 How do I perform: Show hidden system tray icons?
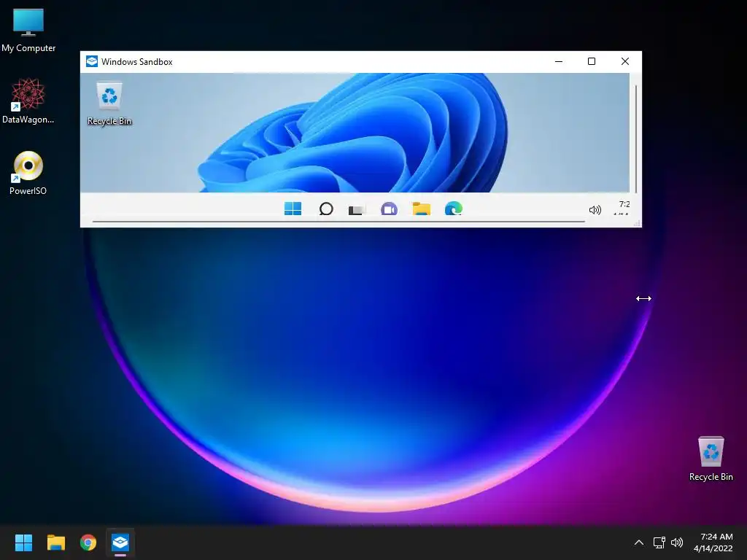pyautogui.click(x=639, y=542)
